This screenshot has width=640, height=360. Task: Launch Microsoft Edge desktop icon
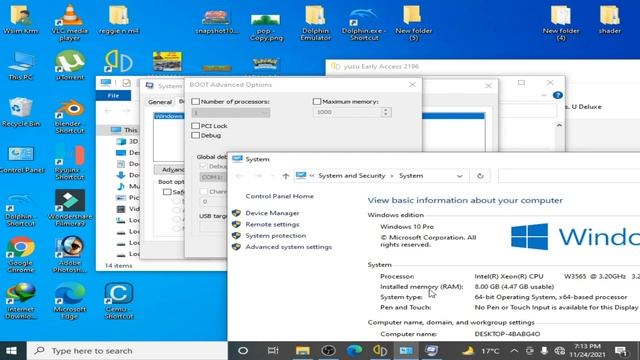point(70,301)
